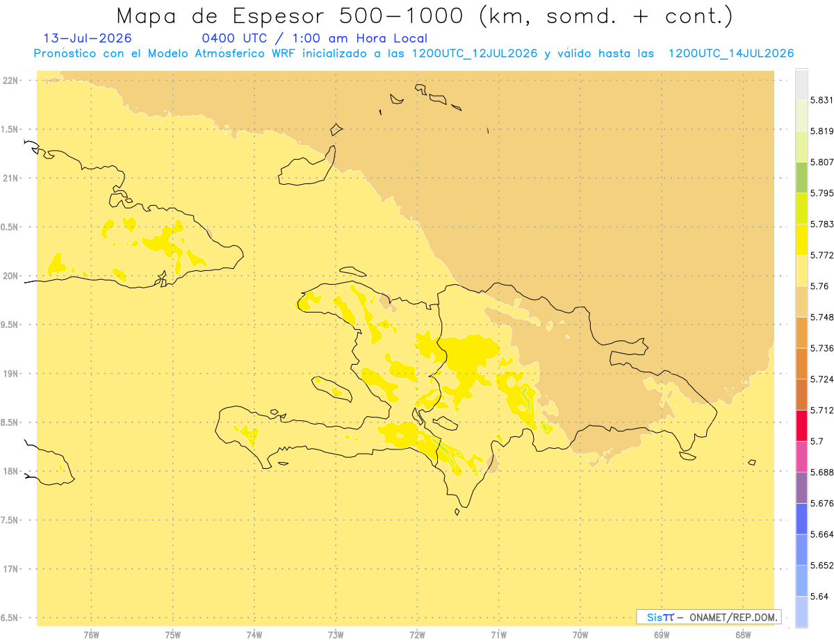Click the '21N' latitude label
The width and height of the screenshot is (834, 644).
10,178
